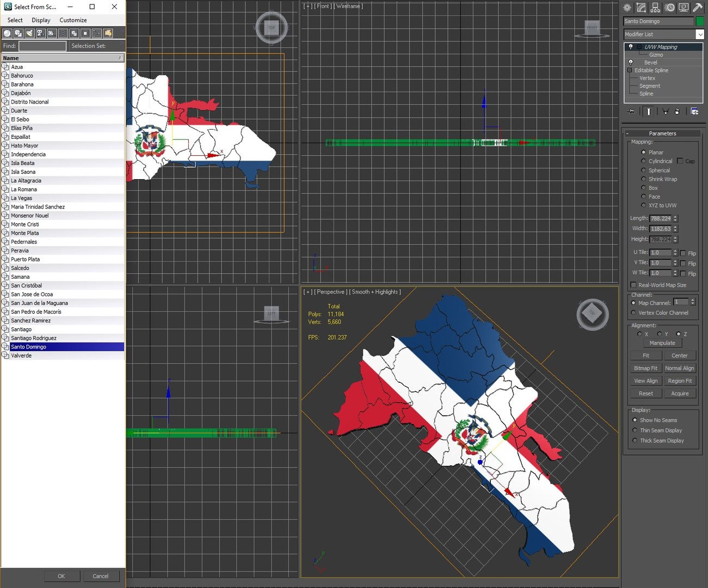Remove modifier with the trash can icon
Viewport: 708px width, 588px height.
point(677,111)
